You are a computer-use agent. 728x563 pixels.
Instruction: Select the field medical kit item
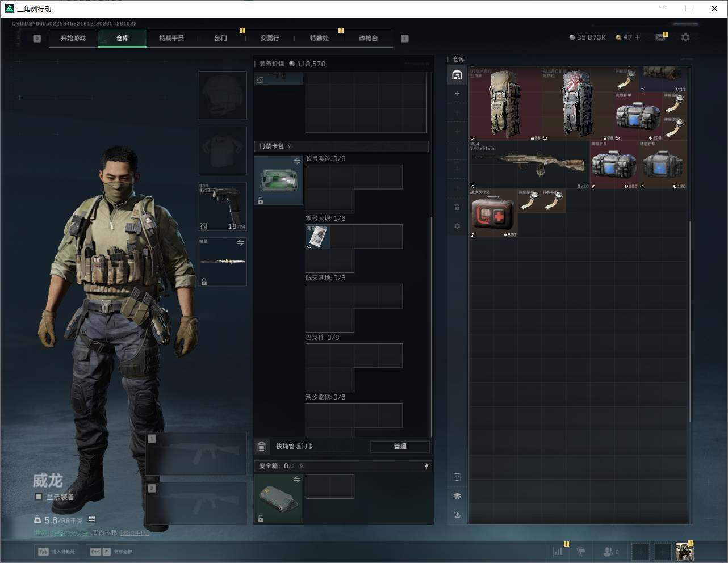(x=493, y=213)
